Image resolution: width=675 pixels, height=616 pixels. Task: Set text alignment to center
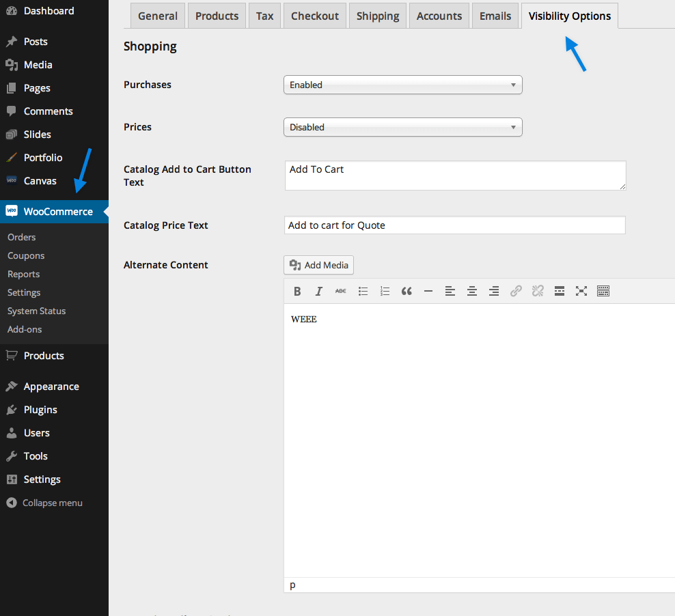(x=472, y=291)
